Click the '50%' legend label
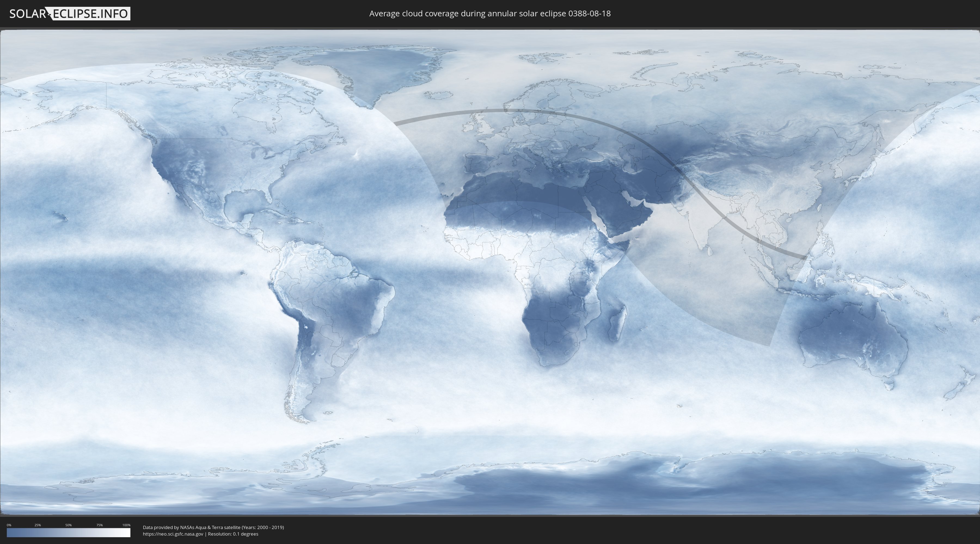Image resolution: width=980 pixels, height=544 pixels. 69,525
